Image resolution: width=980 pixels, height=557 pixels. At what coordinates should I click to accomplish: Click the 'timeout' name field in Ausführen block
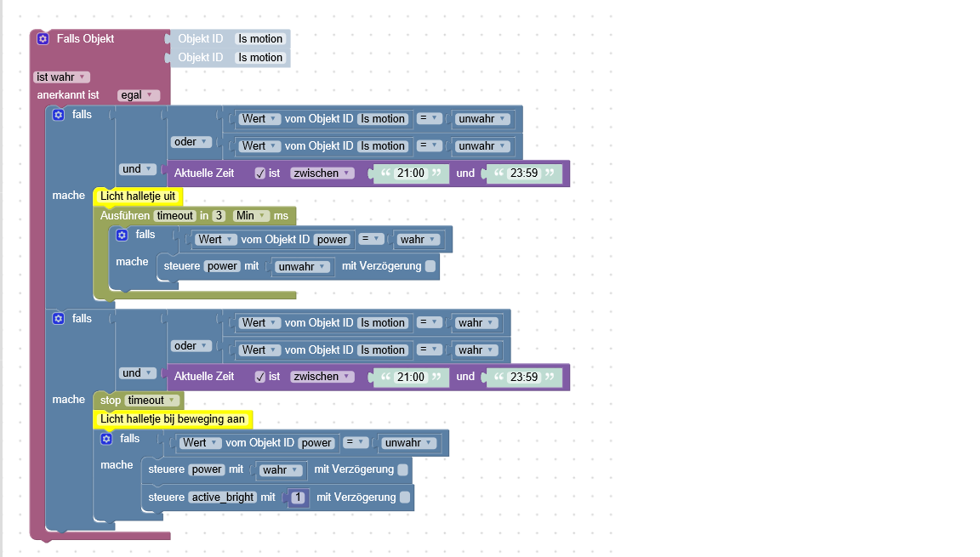point(175,216)
